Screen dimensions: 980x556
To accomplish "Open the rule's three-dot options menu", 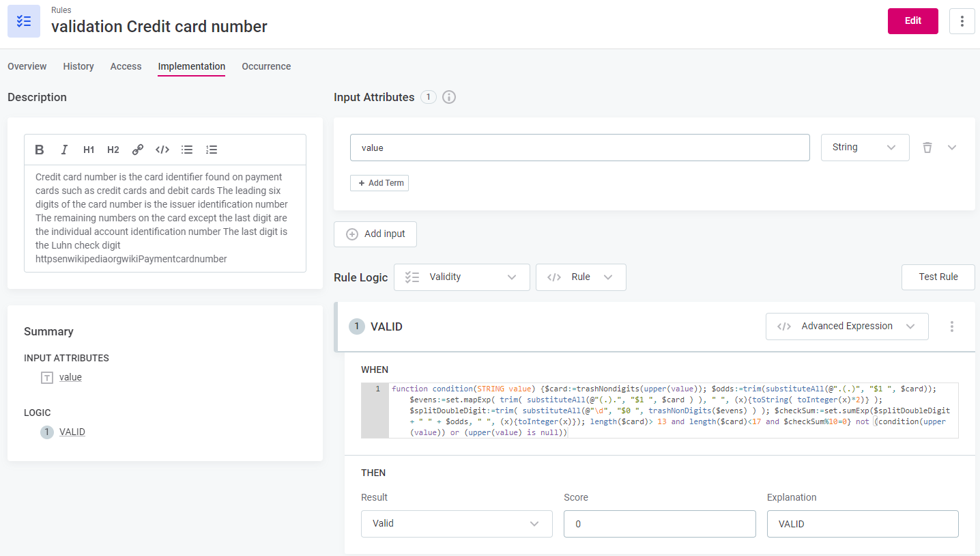I will point(962,21).
